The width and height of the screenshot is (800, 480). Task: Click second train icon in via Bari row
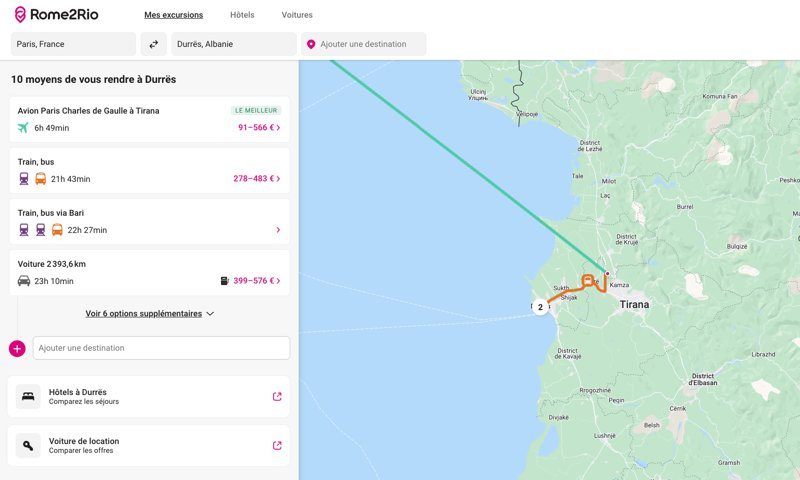(x=41, y=230)
